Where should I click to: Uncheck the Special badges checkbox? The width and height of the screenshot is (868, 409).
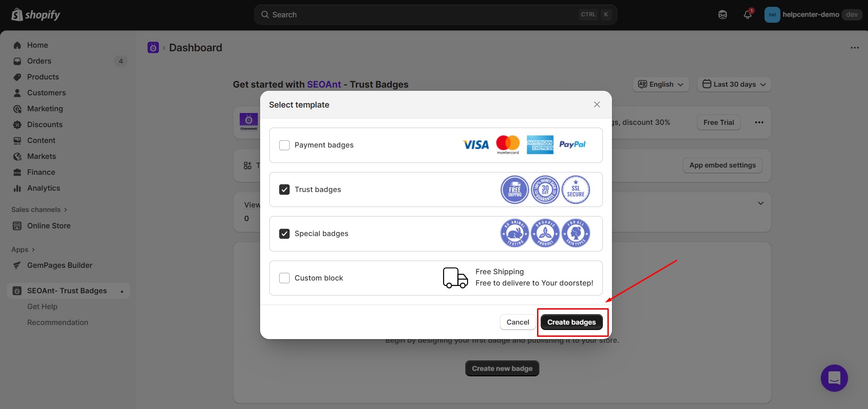click(x=284, y=234)
